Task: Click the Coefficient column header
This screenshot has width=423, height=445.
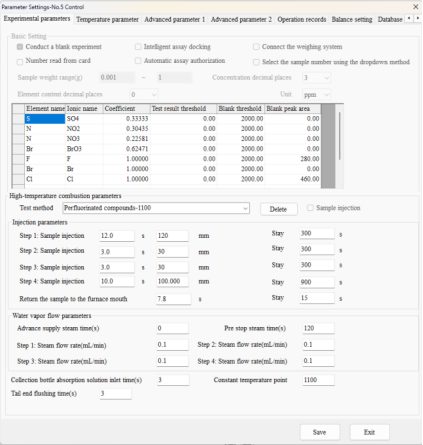Action: pyautogui.click(x=126, y=109)
